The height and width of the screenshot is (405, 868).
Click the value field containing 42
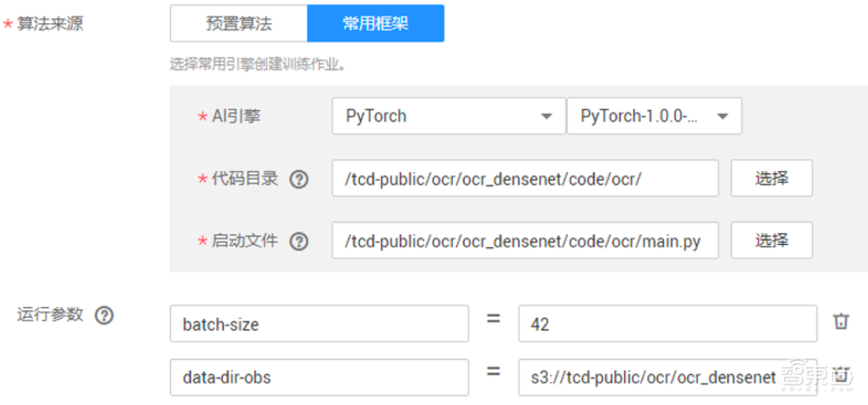pos(667,324)
